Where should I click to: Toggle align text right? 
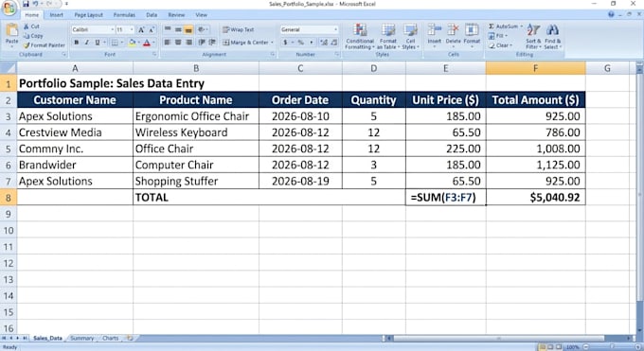tap(188, 43)
